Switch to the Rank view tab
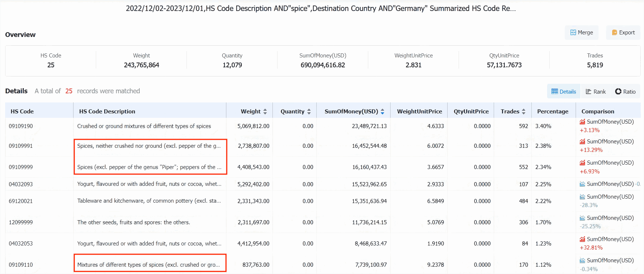 (595, 91)
